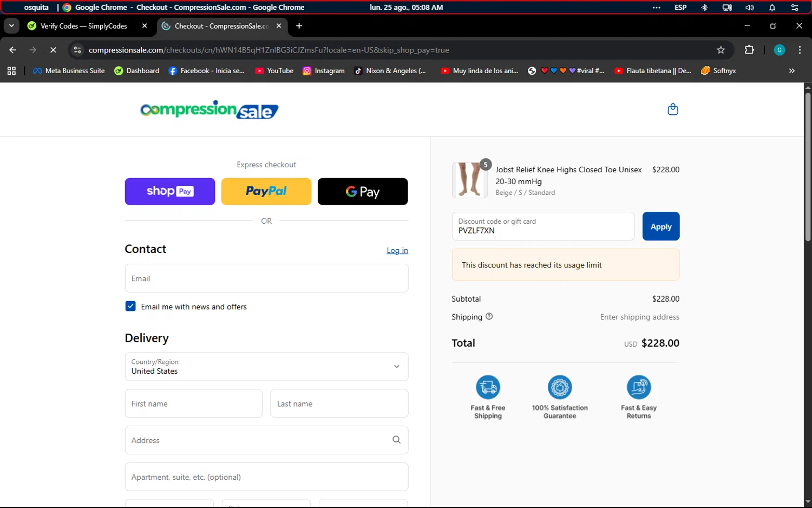Screen dimensions: 812x508
Task: Click the Address input field
Action: [266, 440]
